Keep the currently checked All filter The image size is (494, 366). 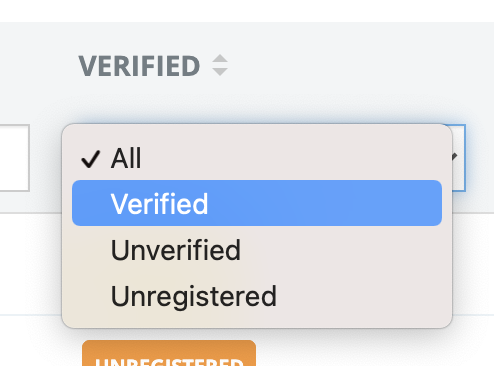click(257, 158)
